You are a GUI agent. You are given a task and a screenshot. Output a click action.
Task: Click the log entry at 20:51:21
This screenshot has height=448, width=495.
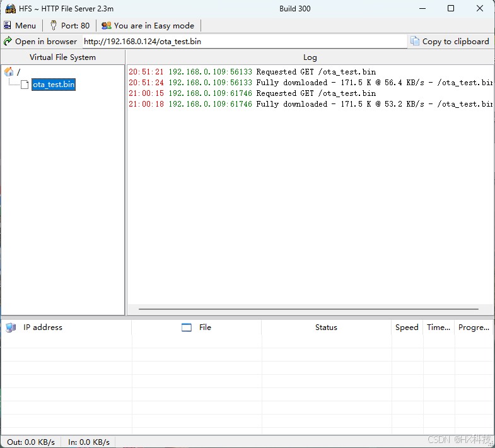coord(252,72)
